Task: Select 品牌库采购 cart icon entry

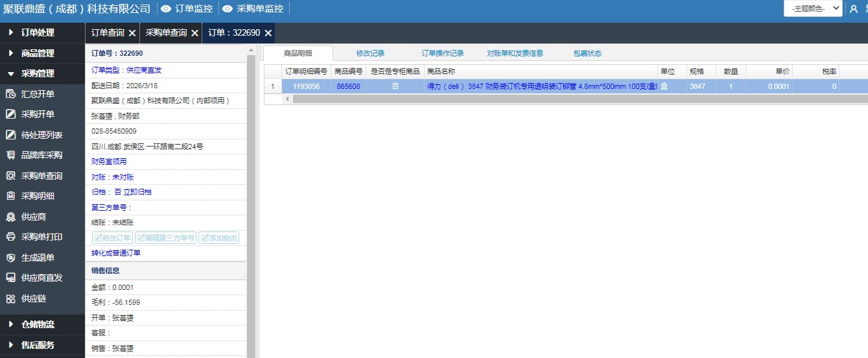Action: coord(10,155)
